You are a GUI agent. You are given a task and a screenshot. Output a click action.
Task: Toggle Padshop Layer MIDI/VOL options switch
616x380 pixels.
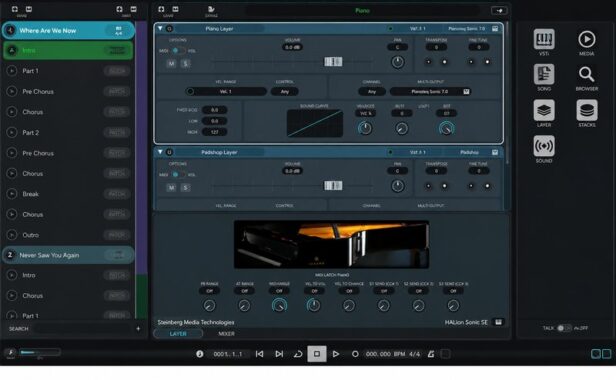tap(178, 174)
